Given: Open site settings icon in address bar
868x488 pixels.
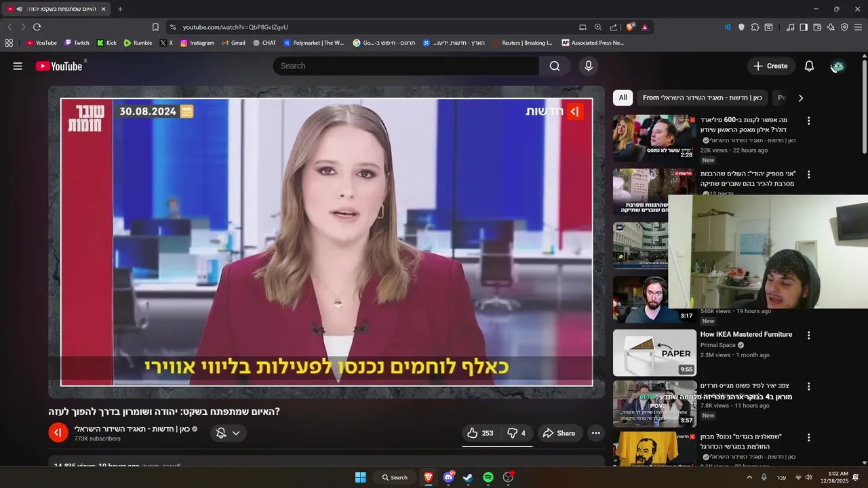Looking at the screenshot, I should pyautogui.click(x=173, y=27).
